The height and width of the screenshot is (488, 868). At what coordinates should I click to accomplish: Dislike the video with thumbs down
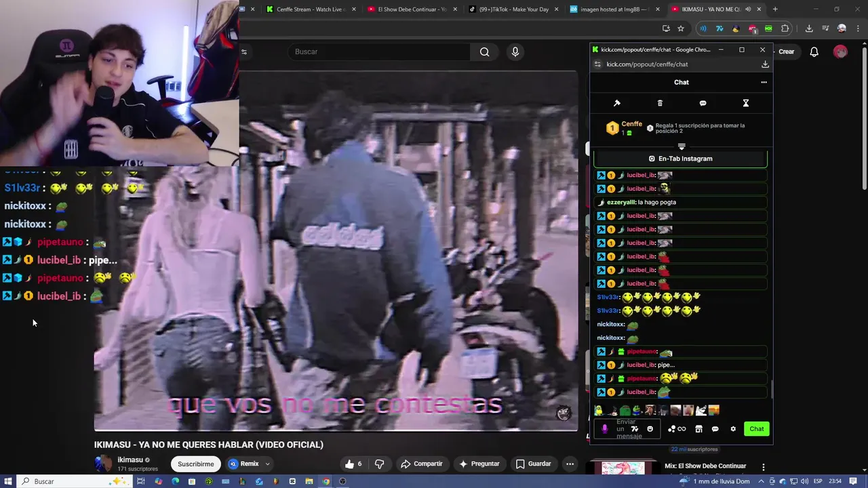tap(379, 464)
